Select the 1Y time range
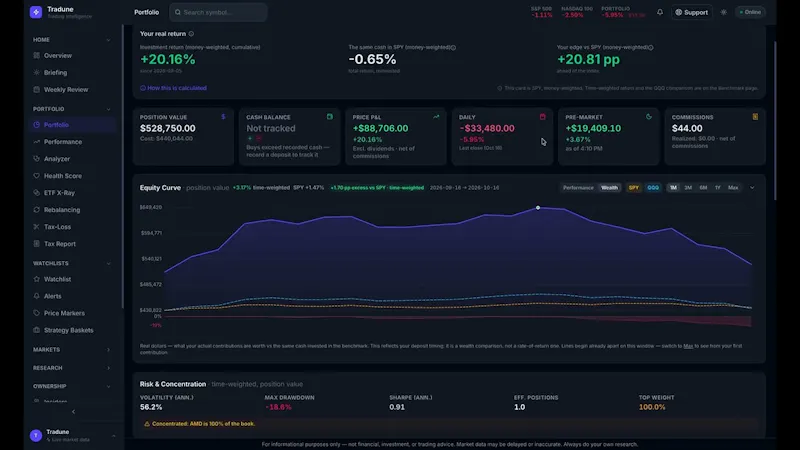Screen dimensions: 800x450 pos(717,188)
